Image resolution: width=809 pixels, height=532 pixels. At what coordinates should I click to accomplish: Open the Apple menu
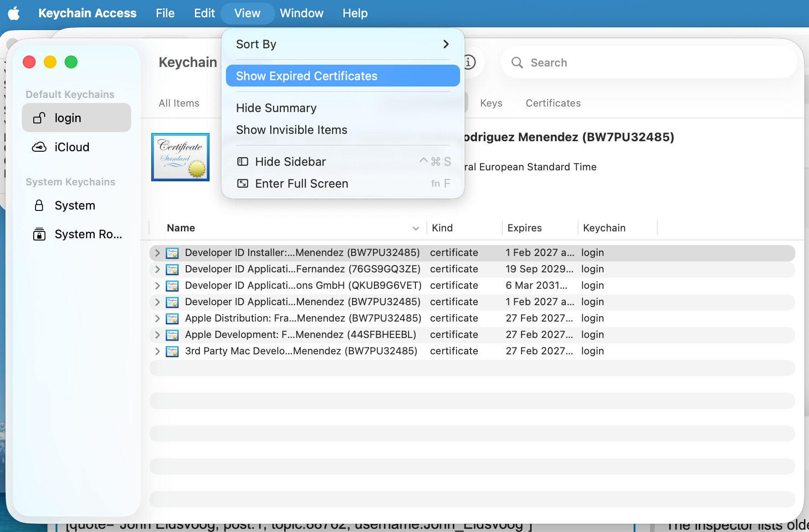point(14,13)
